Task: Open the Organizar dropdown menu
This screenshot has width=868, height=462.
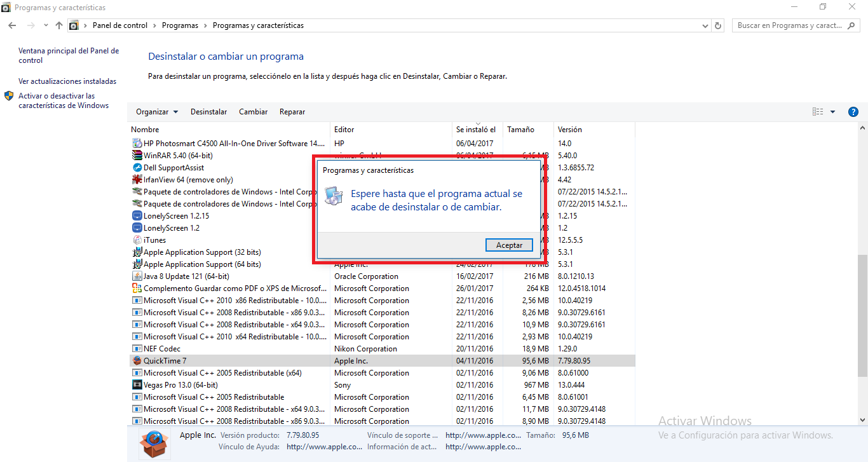Action: pyautogui.click(x=157, y=112)
